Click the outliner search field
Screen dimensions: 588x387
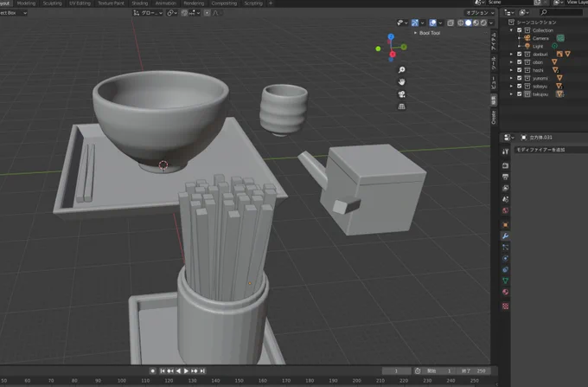click(x=561, y=12)
